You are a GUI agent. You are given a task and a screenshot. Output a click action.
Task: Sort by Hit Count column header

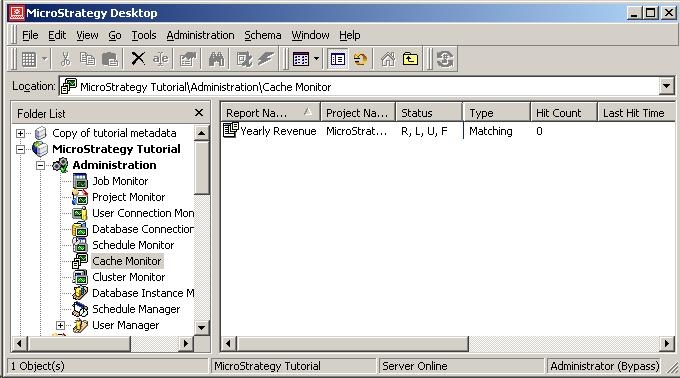point(564,113)
